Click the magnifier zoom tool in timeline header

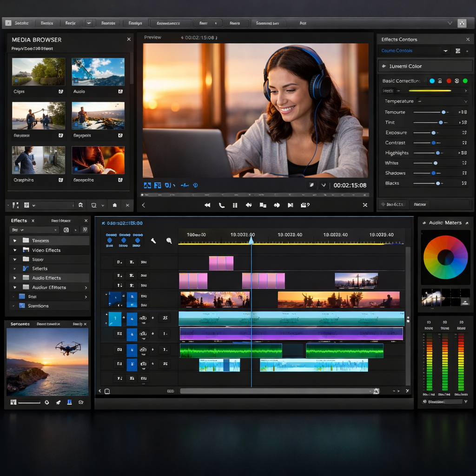click(169, 240)
